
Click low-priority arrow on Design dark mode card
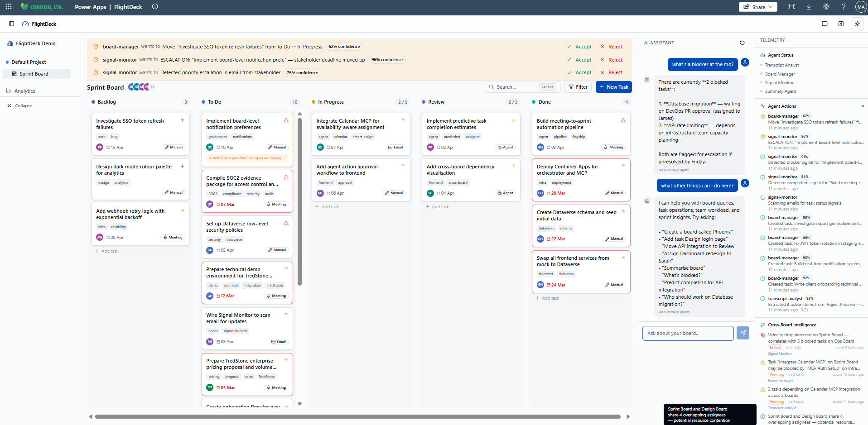coord(182,166)
